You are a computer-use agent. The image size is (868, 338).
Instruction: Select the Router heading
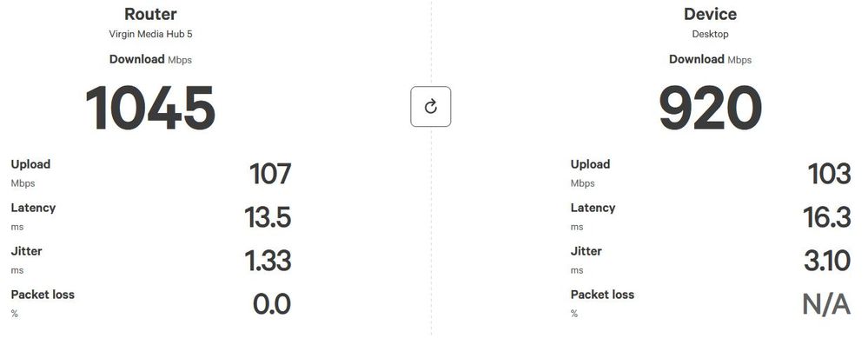tap(150, 15)
